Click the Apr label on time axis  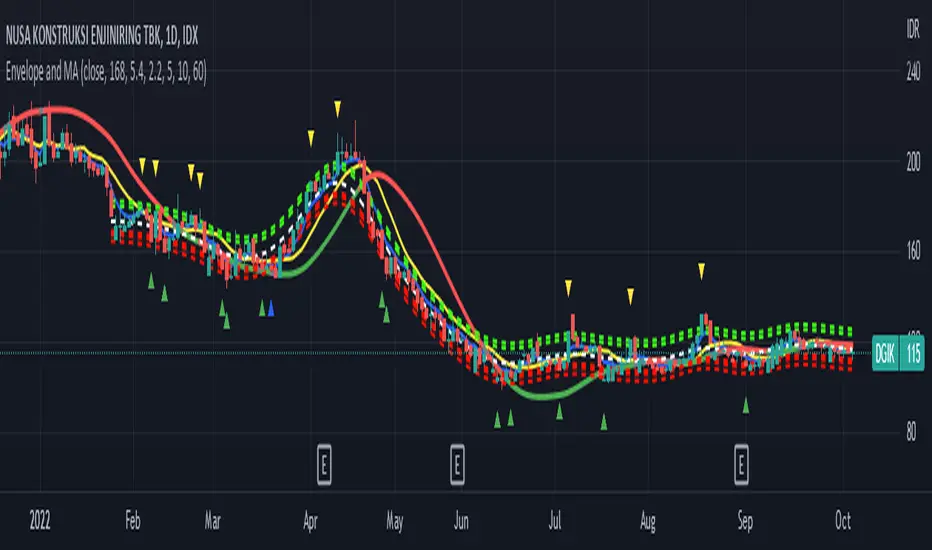310,521
